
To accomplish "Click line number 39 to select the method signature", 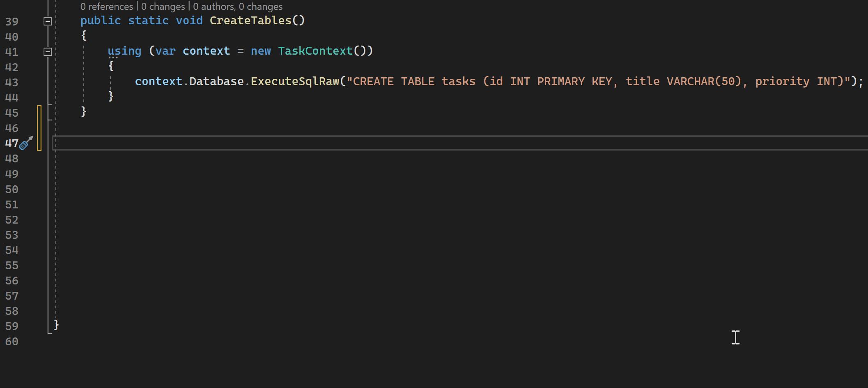I will pyautogui.click(x=11, y=21).
